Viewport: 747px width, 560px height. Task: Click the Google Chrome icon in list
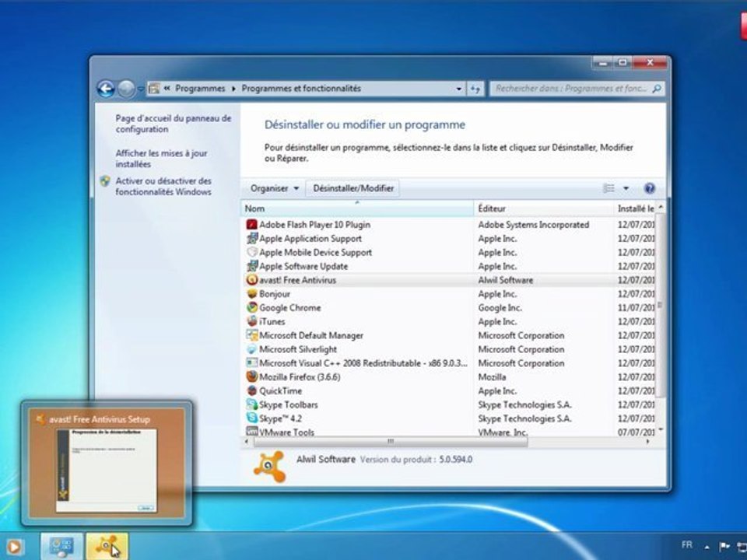251,308
